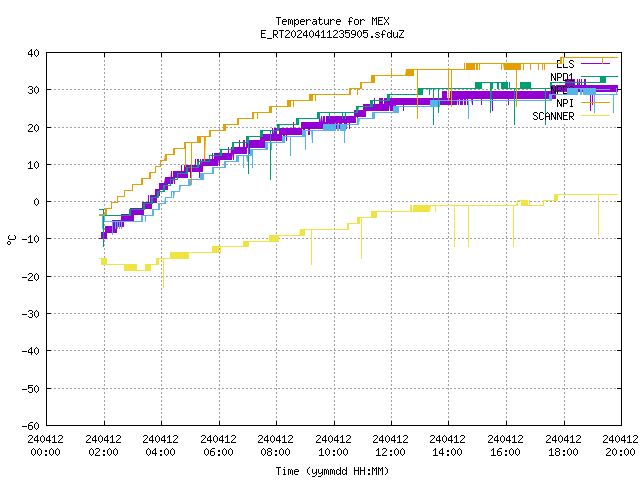Click the x-axis tick "240412 10:00"

[x=333, y=445]
